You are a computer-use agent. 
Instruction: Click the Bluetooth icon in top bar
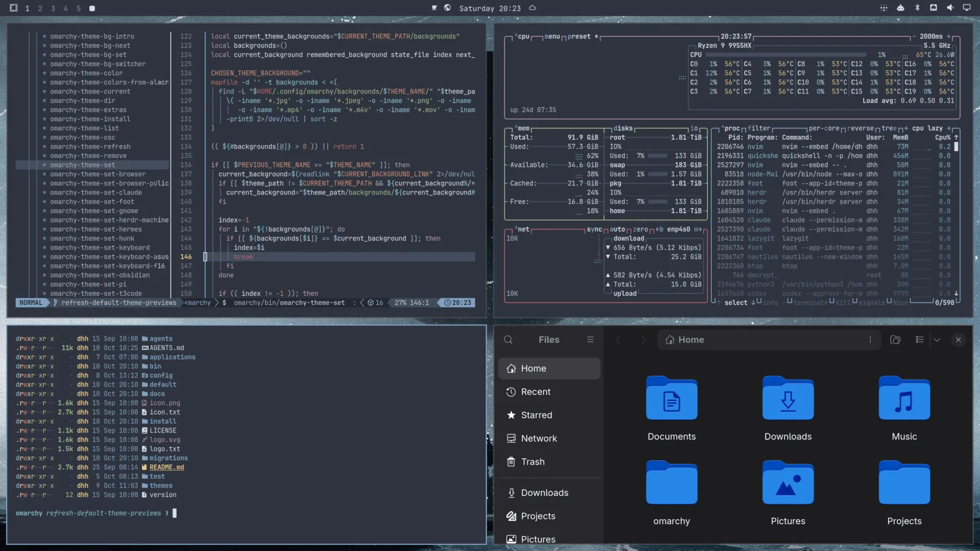(917, 8)
